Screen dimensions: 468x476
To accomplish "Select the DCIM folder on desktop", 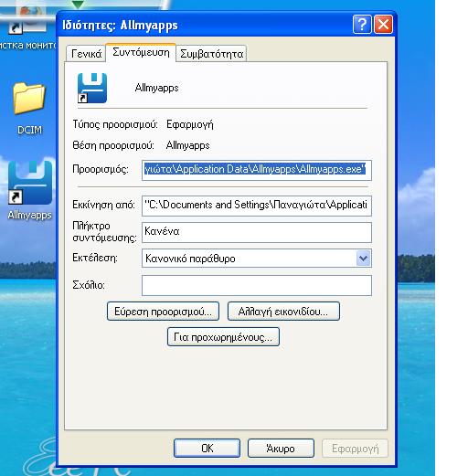I will point(29,98).
